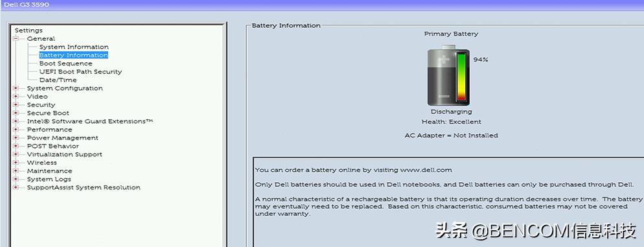The width and height of the screenshot is (644, 247).
Task: Click the battery charge level bar
Action: tap(462, 76)
